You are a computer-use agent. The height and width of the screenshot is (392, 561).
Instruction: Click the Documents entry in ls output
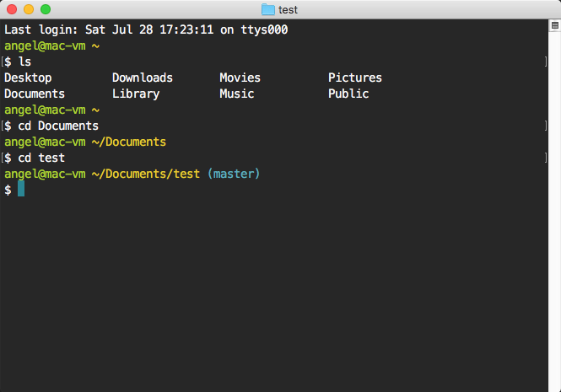coord(35,94)
